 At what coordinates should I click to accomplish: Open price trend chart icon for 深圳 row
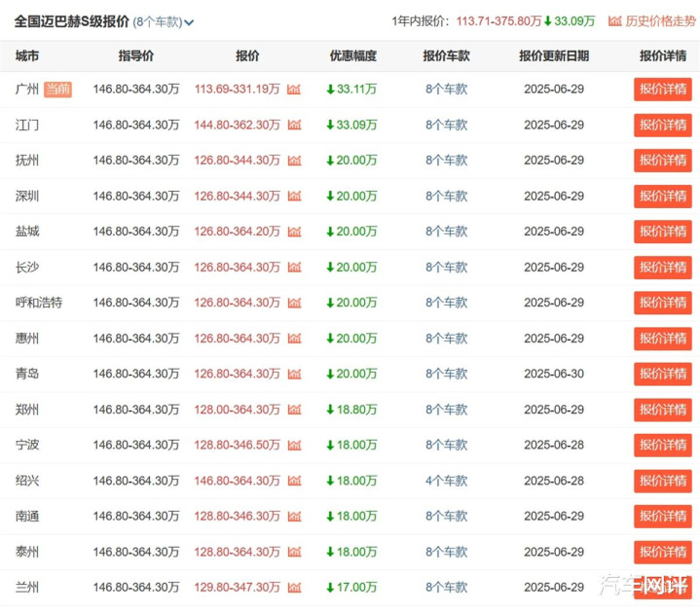click(294, 196)
